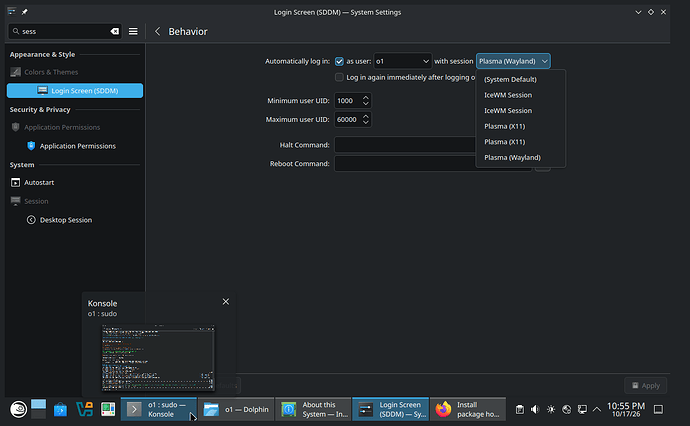Switch to Login Screen (SDDM) taskbar entry
Image resolution: width=690 pixels, height=426 pixels.
coord(391,409)
